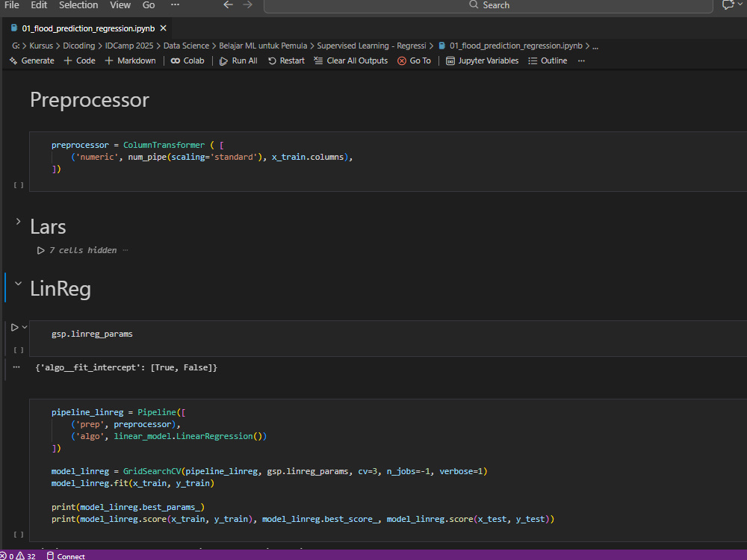Screen dimensions: 747x560
Task: Click the '7 cells hidden' label
Action: pos(83,250)
